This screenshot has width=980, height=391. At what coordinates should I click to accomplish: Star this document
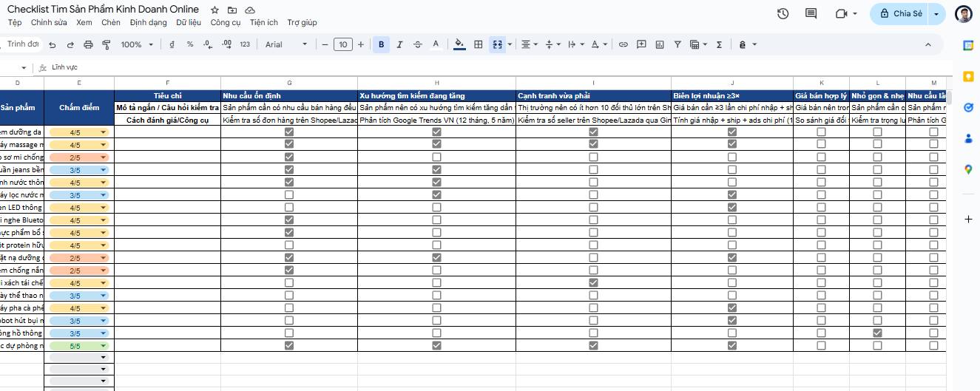pyautogui.click(x=214, y=10)
